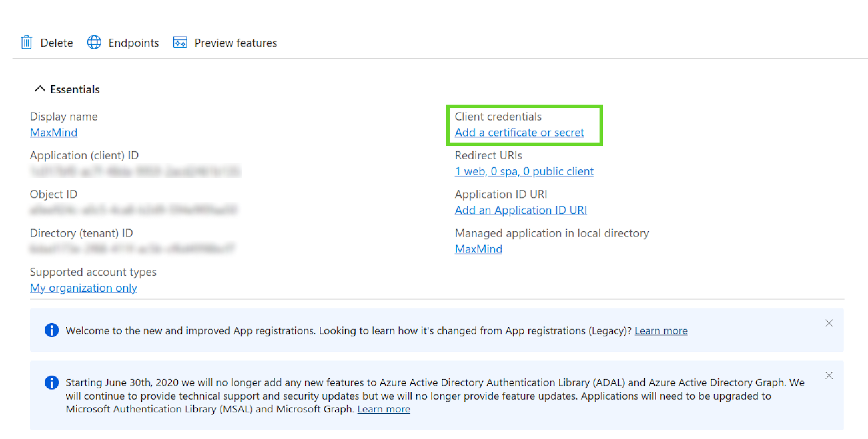The image size is (868, 439).
Task: Open the Endpoints toolbar item
Action: click(134, 43)
